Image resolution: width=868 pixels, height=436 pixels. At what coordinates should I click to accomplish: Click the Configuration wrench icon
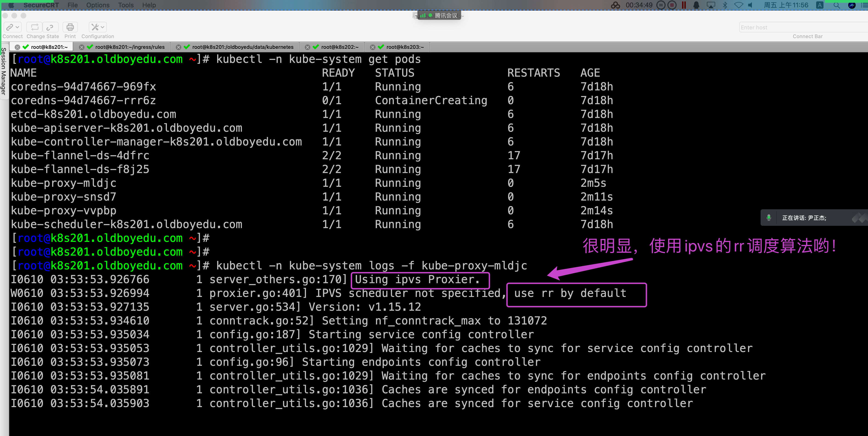[x=95, y=27]
